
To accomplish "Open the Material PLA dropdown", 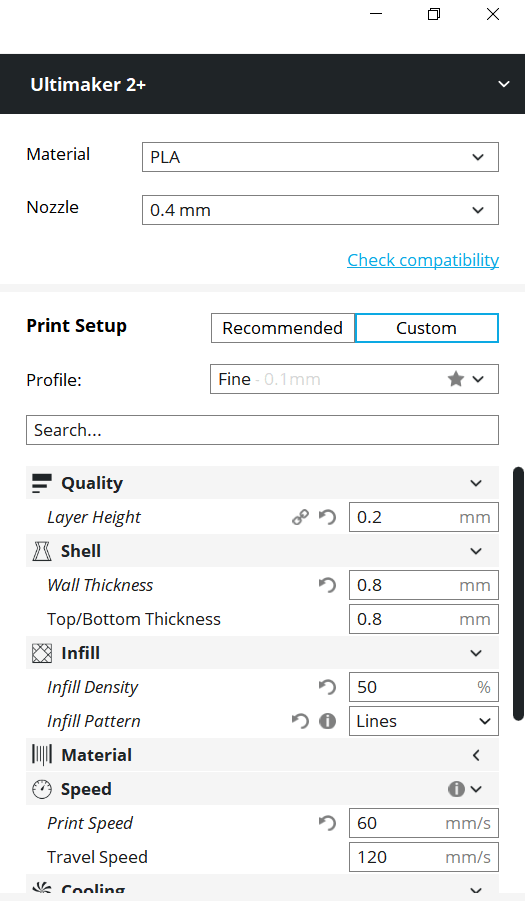I will 320,157.
